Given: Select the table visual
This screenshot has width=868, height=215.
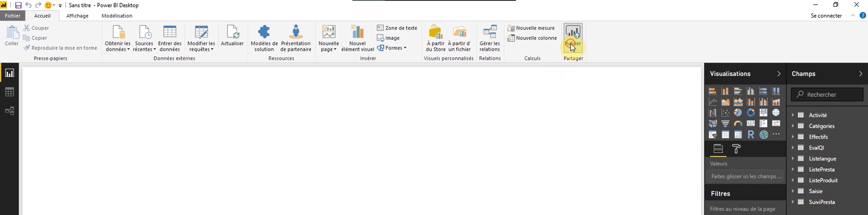Looking at the screenshot, I should (725, 135).
